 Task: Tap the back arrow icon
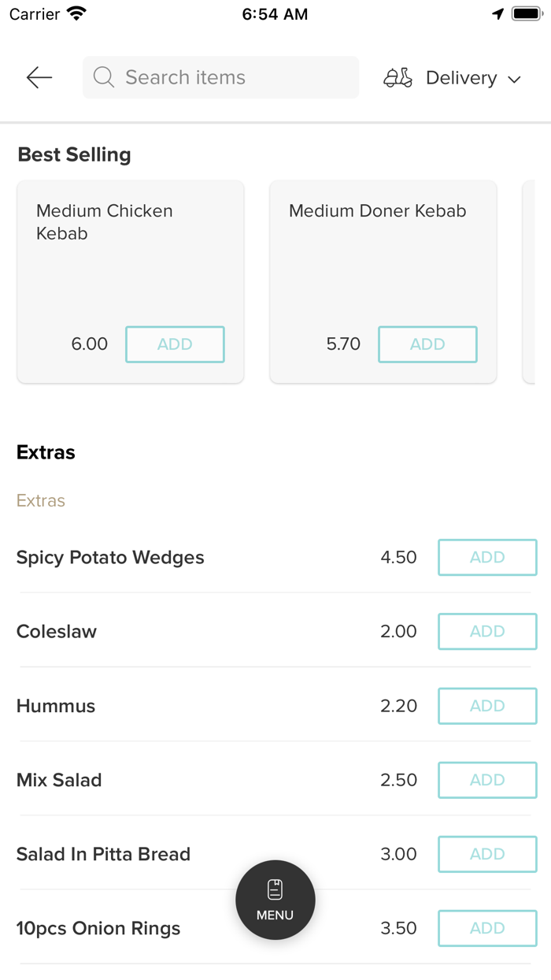pos(39,77)
